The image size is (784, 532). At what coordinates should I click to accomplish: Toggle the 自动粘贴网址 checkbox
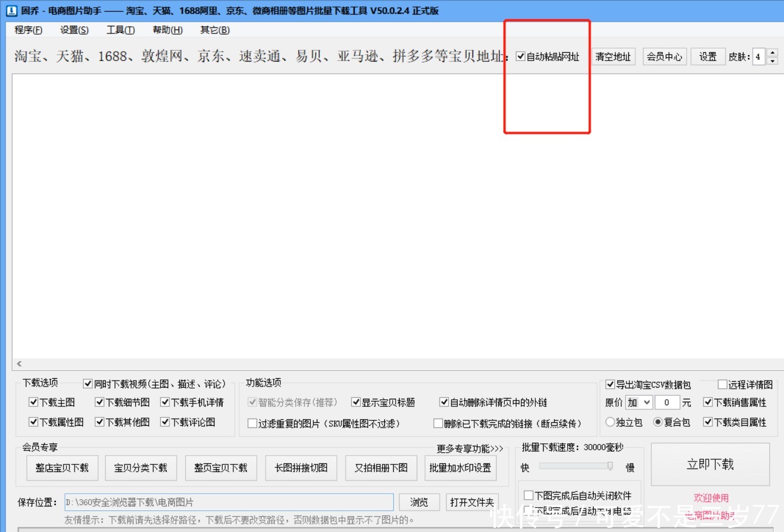click(x=520, y=56)
